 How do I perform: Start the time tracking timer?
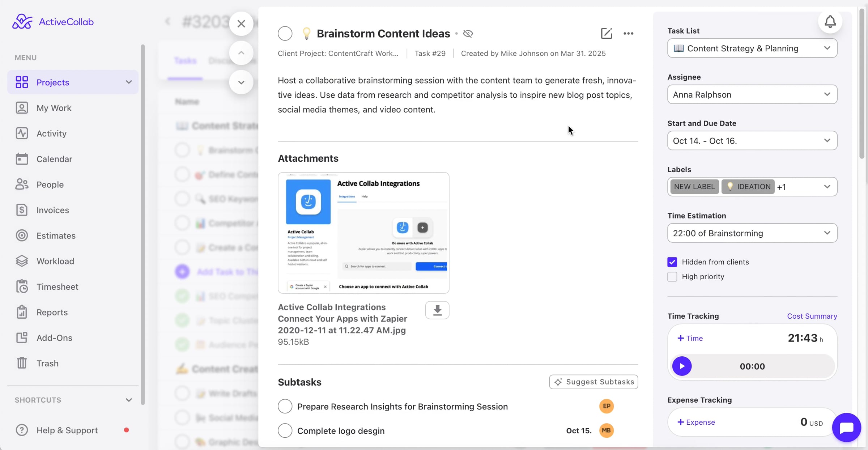click(682, 366)
